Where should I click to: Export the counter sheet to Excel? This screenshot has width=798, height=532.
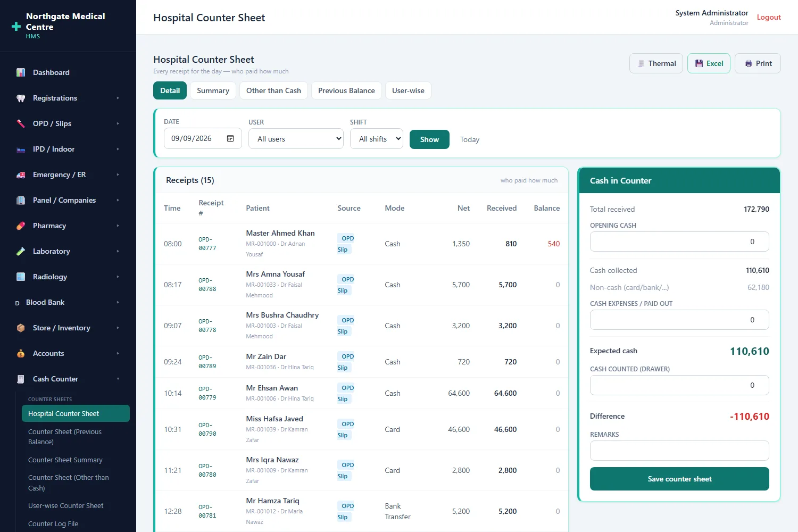709,63
